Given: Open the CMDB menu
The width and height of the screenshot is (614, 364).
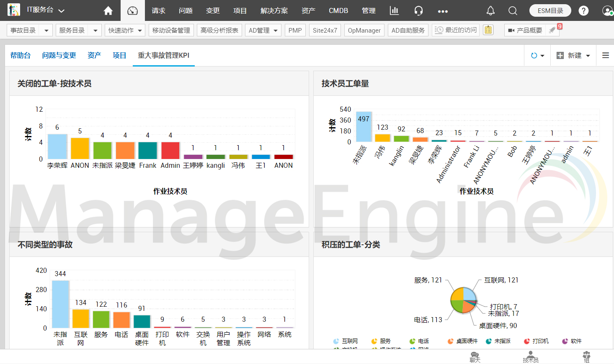Looking at the screenshot, I should pyautogui.click(x=338, y=10).
